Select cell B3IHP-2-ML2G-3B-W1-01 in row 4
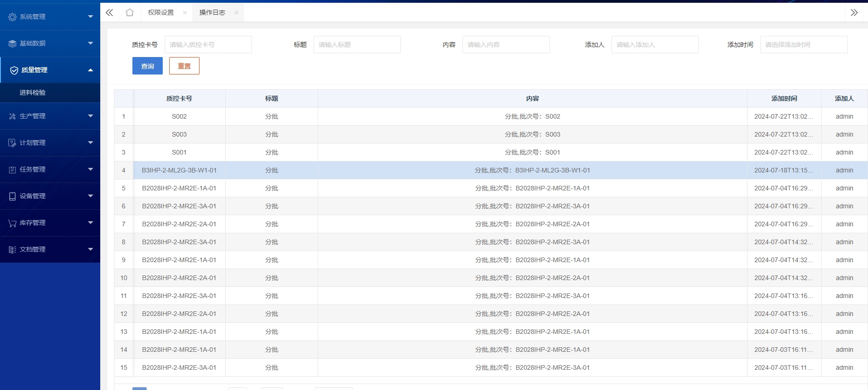Viewport: 868px width, 390px height. pos(179,170)
